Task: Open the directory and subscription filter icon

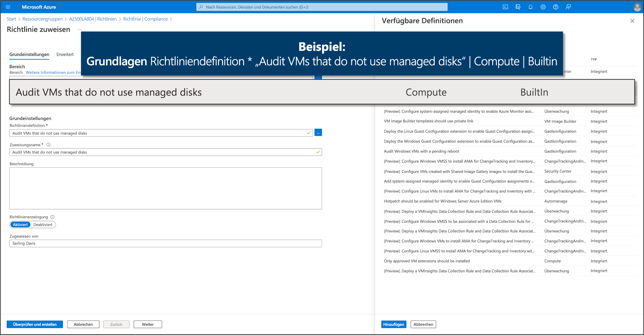Action: 518,7
